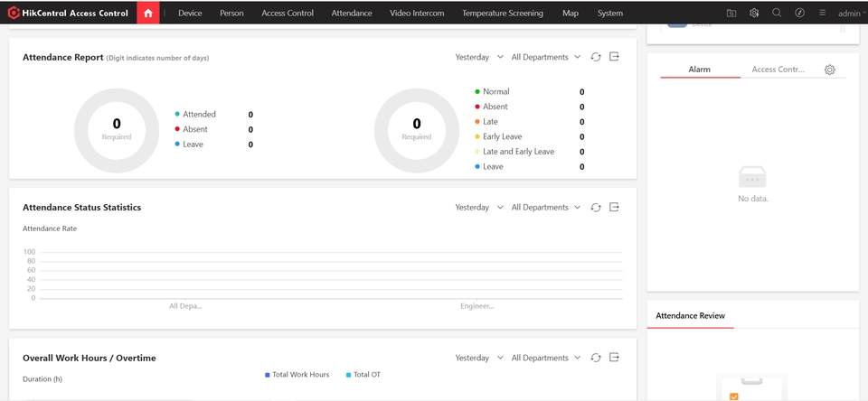Open the Temperature Screening menu
Image resolution: width=868 pixels, height=401 pixels.
502,14
